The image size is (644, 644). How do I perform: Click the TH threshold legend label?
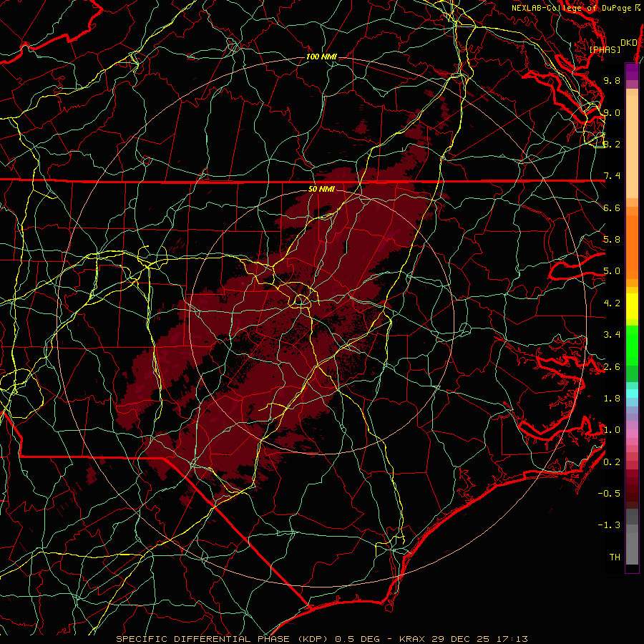pyautogui.click(x=615, y=557)
